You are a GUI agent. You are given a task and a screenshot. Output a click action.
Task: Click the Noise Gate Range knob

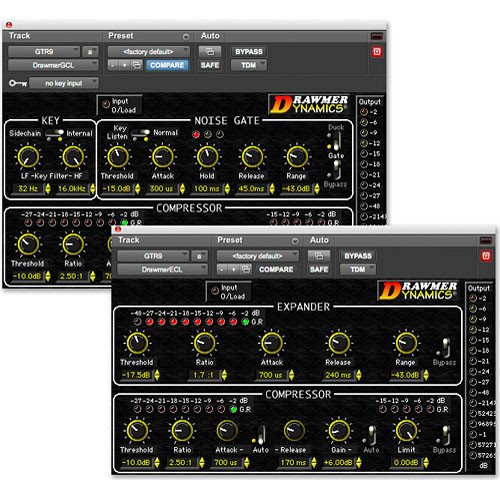coord(297,157)
